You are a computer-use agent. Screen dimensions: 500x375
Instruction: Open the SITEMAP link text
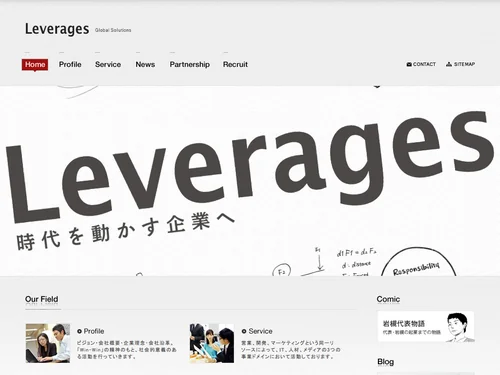click(464, 64)
